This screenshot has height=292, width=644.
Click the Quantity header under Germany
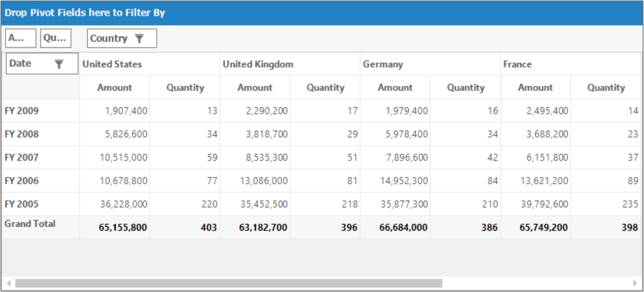[x=465, y=88]
